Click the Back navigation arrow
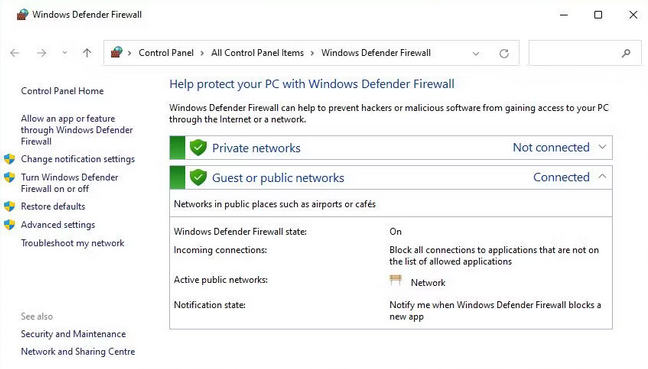Image resolution: width=648 pixels, height=369 pixels. point(15,53)
